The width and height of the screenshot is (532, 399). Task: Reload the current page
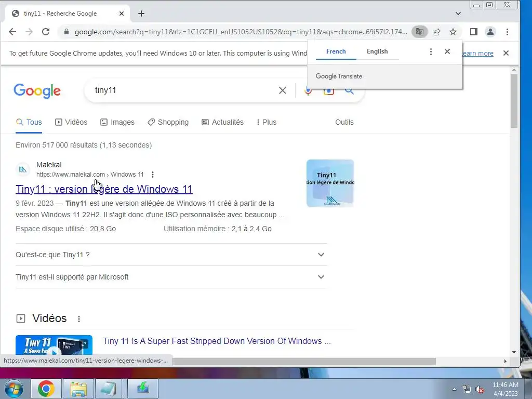point(46,32)
